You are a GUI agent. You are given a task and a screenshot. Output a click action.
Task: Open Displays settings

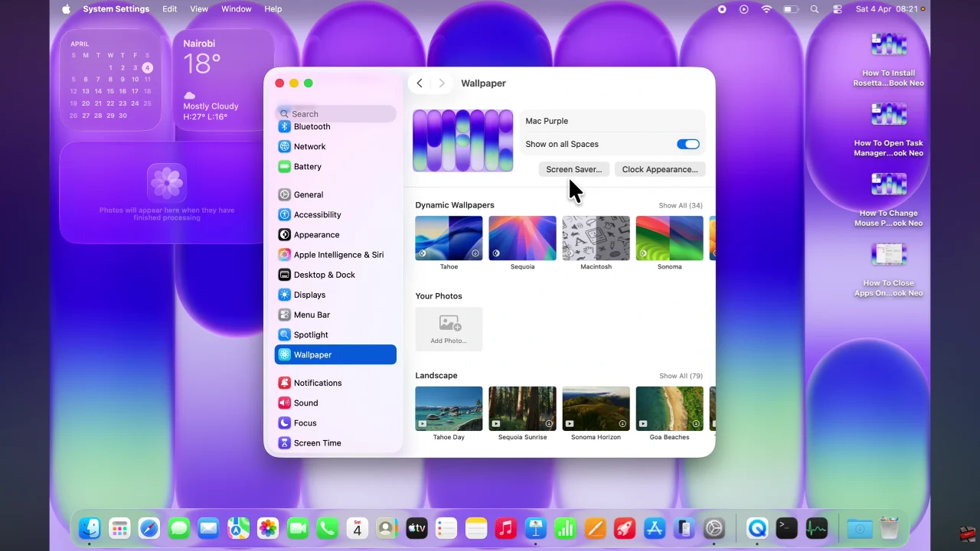[x=309, y=295]
